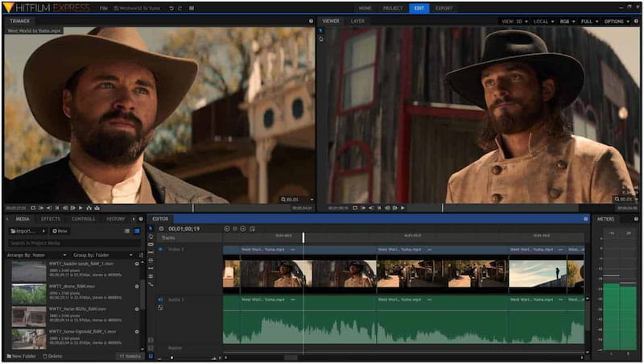Switch to the CONTROLS panel tab

[84, 219]
